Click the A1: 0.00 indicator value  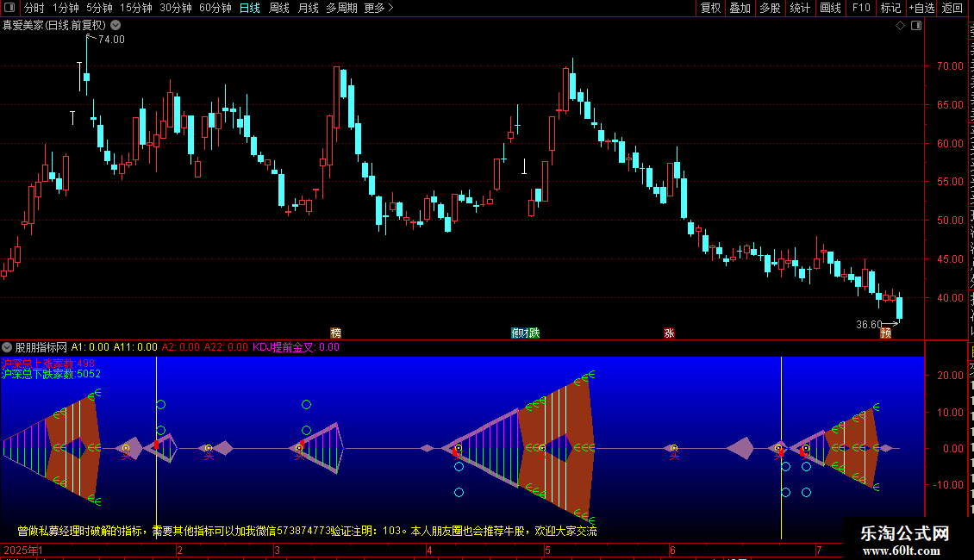[90, 347]
